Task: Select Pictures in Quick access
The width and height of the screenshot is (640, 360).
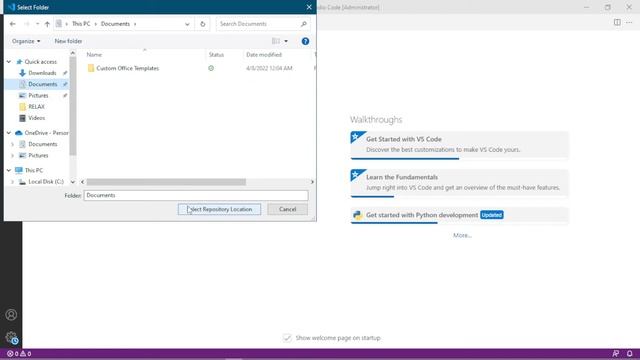Action: (x=38, y=96)
